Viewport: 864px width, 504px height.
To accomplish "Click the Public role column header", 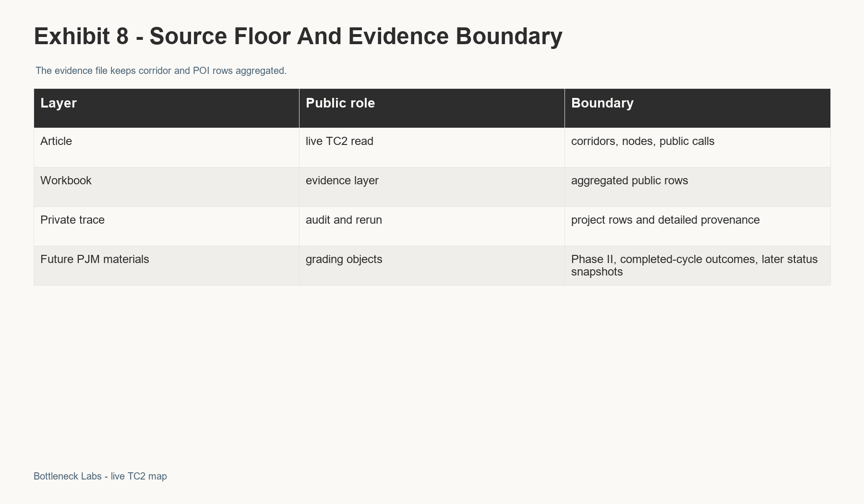I will pos(432,108).
